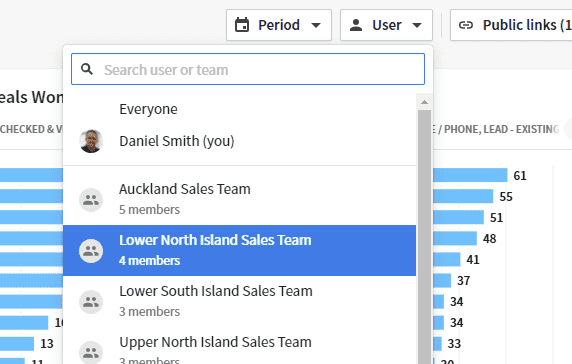Image resolution: width=572 pixels, height=364 pixels.
Task: Open the Period dropdown arrow
Action: (316, 25)
